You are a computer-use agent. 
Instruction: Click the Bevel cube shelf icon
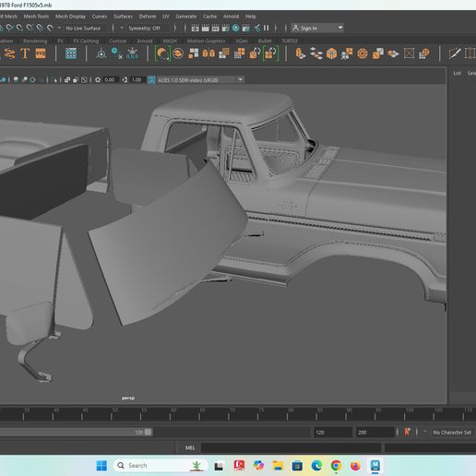(x=331, y=54)
